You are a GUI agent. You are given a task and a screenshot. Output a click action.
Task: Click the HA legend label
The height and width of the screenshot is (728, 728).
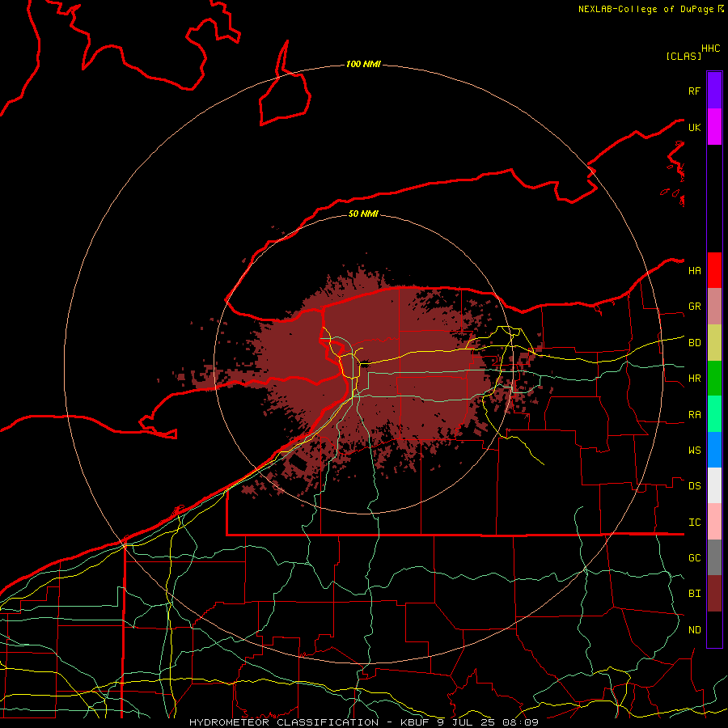click(x=694, y=270)
